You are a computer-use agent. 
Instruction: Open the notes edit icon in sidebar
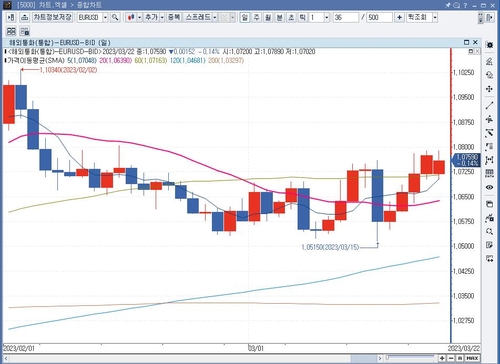pos(489,245)
